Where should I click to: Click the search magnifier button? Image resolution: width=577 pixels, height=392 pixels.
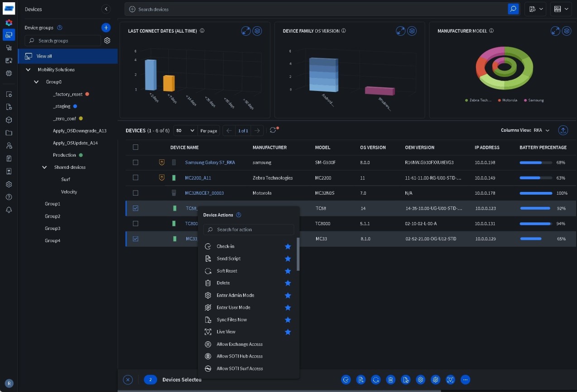pos(513,9)
